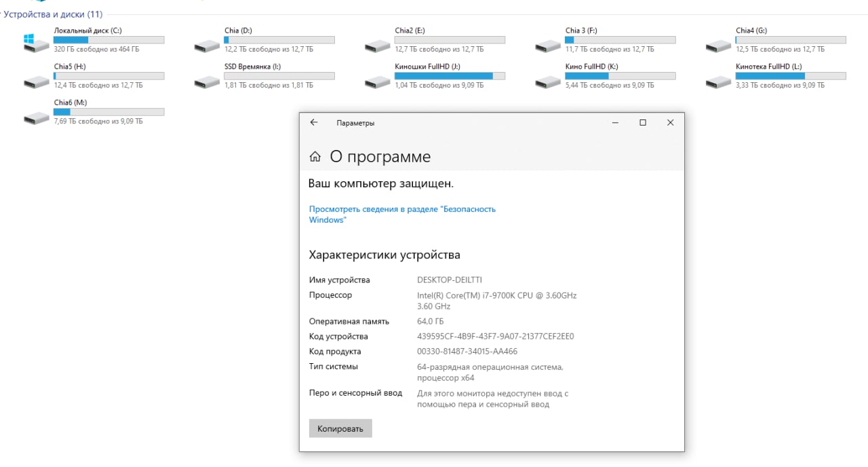
Task: Click the 64.0 ГБ memory value
Action: click(x=431, y=321)
